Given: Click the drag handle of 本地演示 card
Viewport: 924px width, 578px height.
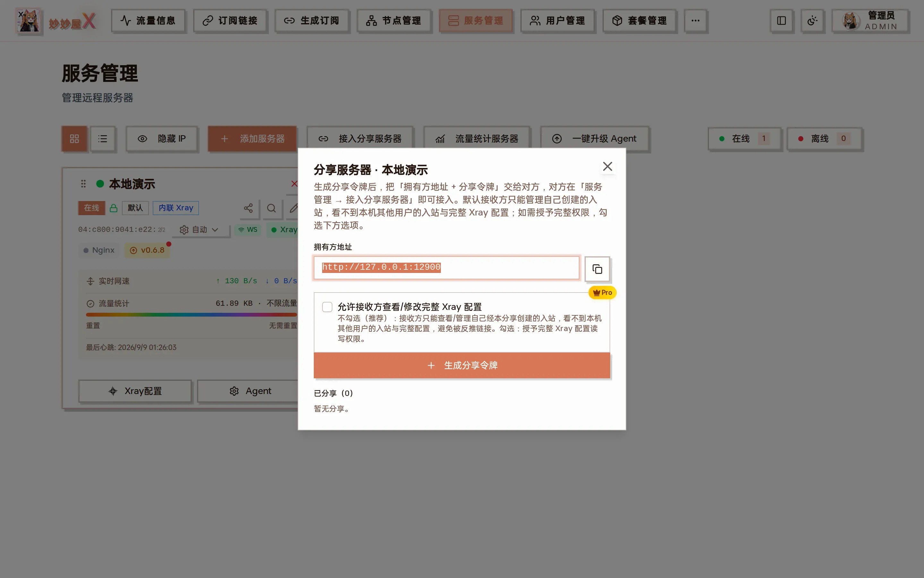Looking at the screenshot, I should (x=83, y=184).
